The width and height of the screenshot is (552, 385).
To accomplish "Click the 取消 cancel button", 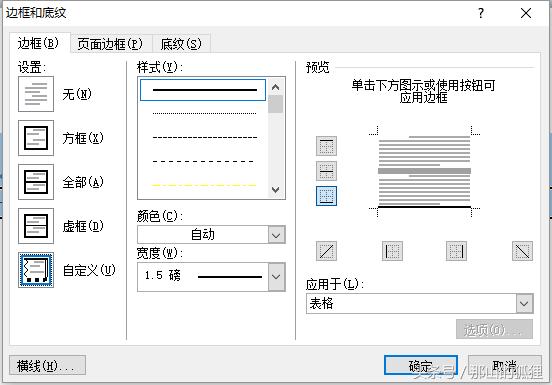I will pyautogui.click(x=505, y=366).
